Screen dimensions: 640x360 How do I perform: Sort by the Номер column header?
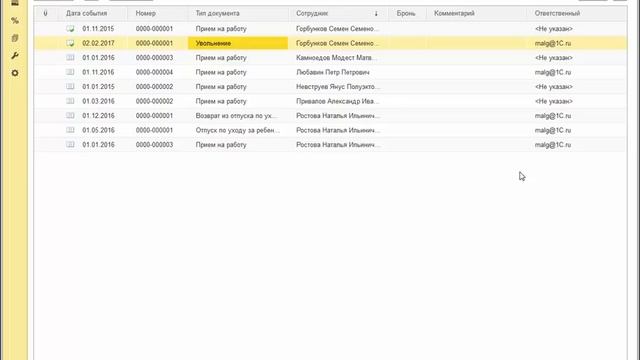[x=146, y=13]
